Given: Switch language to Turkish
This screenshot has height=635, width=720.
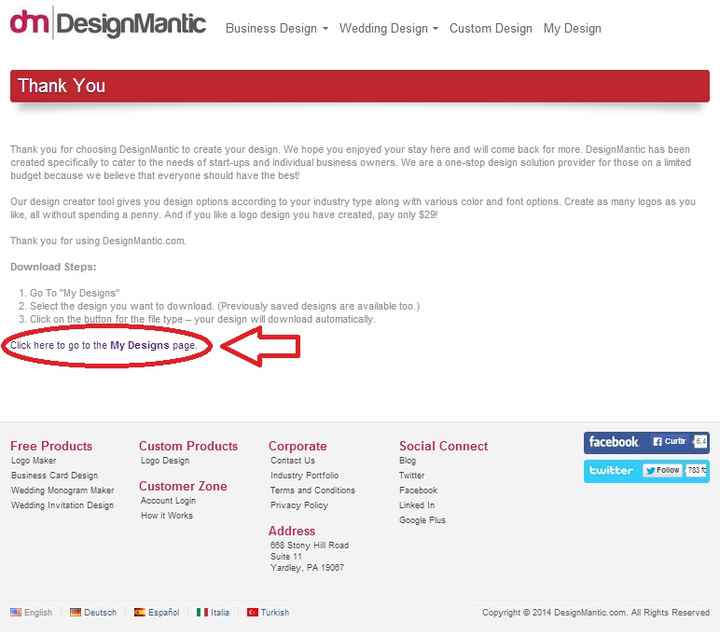Looking at the screenshot, I should pyautogui.click(x=268, y=613).
